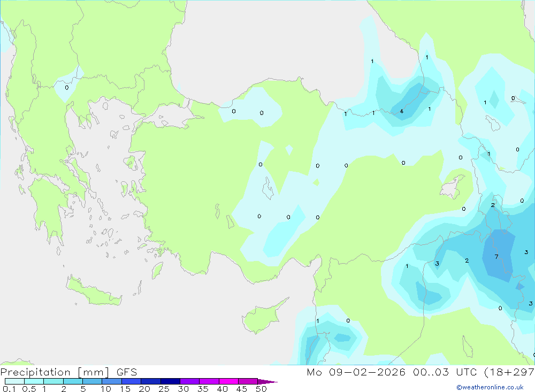This screenshot has height=392, width=535.
Task: Click the map precipitation value "7"
Action: click(496, 257)
